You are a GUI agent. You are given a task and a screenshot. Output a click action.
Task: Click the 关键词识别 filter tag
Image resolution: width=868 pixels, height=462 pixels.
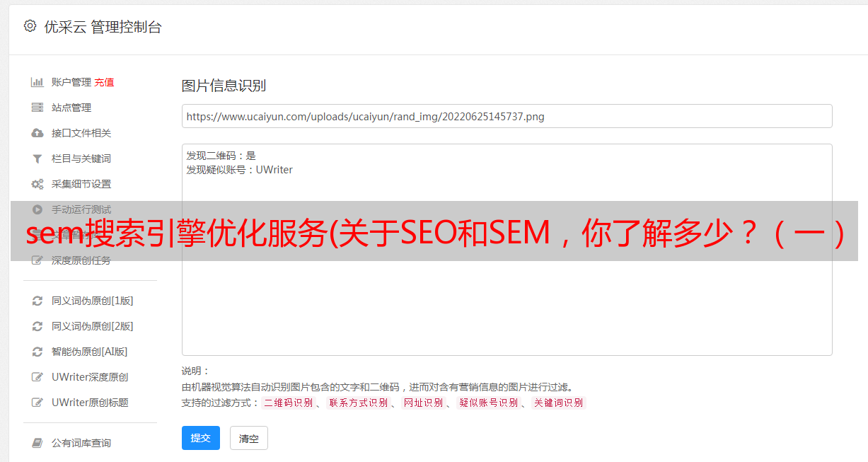click(559, 403)
